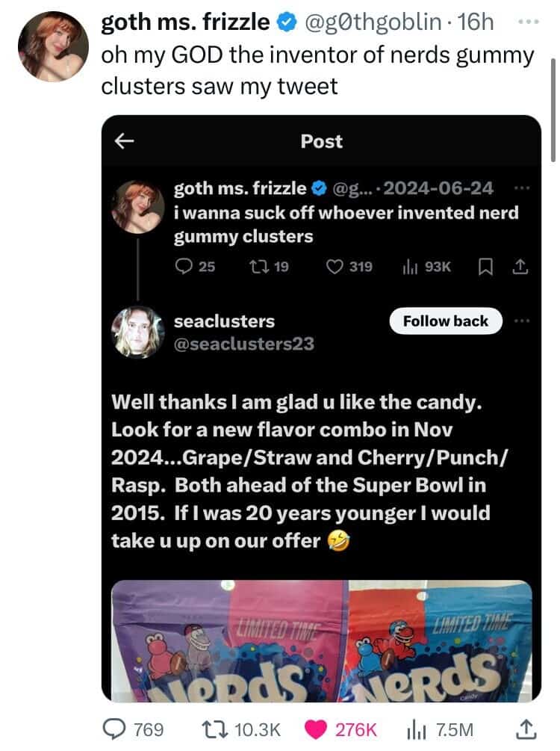The height and width of the screenshot is (751, 560).
Task: Open the purple Nerds bag photo
Action: click(230, 641)
